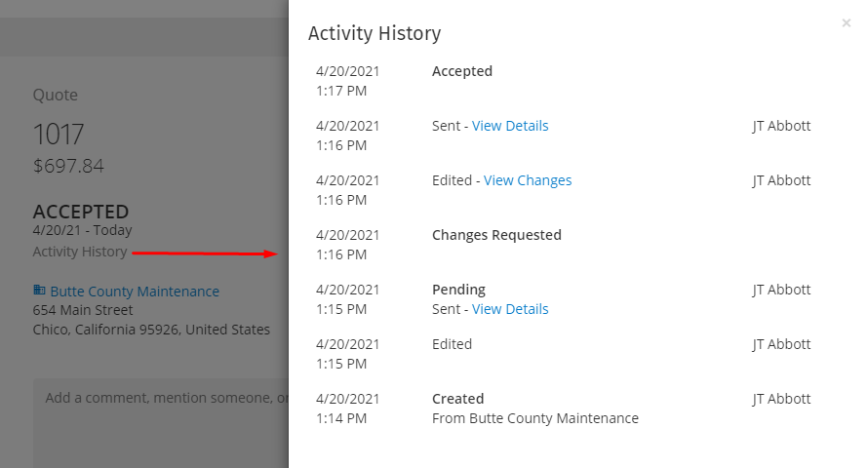
Task: Click the Quote label
Action: [55, 96]
